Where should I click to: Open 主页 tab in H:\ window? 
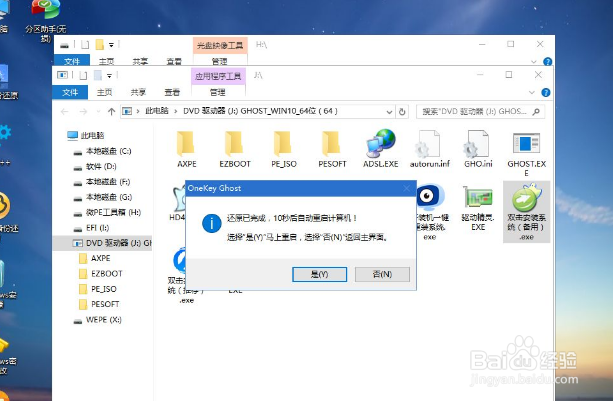106,61
